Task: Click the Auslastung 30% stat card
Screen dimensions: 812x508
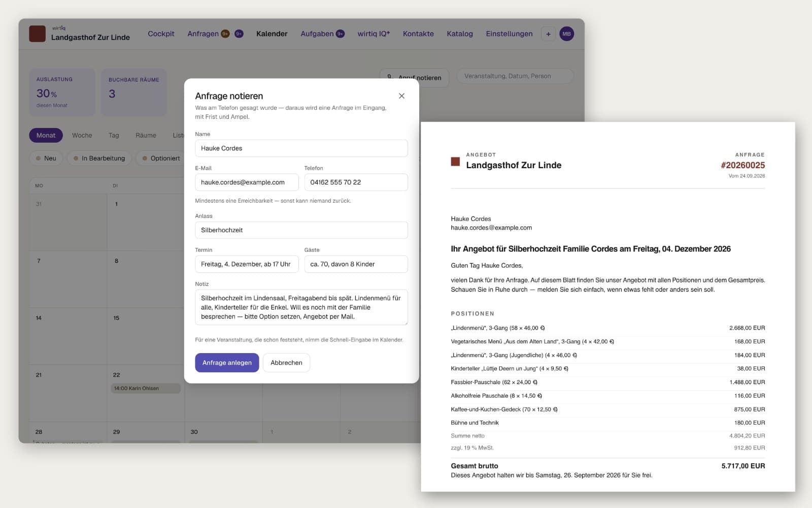Action: click(62, 92)
